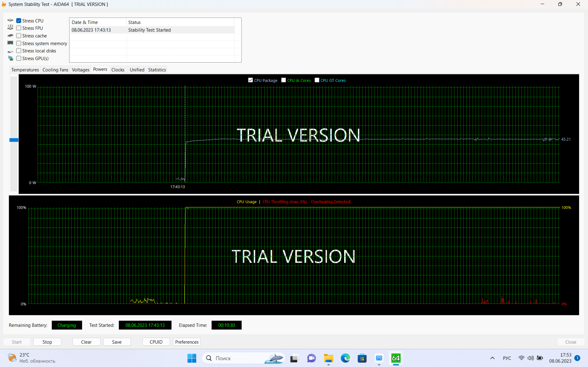Click the Windows Start button
588x367 pixels.
click(x=192, y=358)
